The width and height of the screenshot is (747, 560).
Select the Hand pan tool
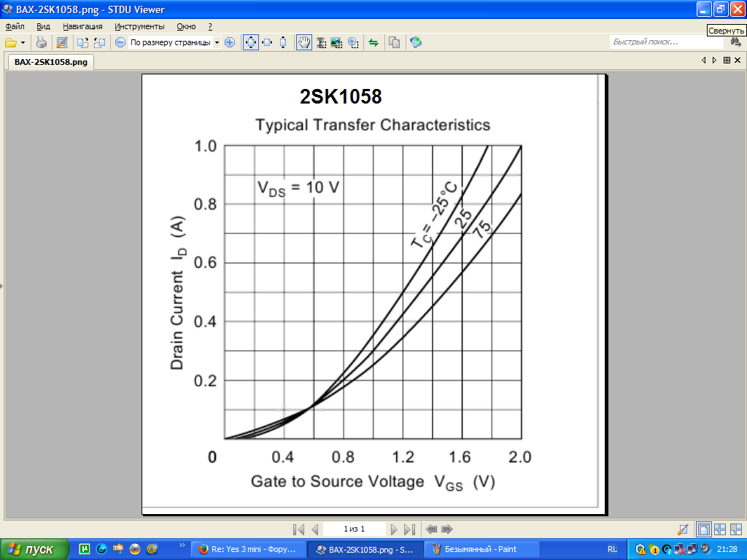pos(304,43)
